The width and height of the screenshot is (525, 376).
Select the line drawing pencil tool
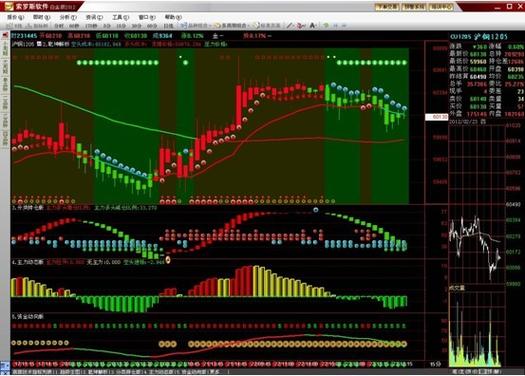[290, 25]
